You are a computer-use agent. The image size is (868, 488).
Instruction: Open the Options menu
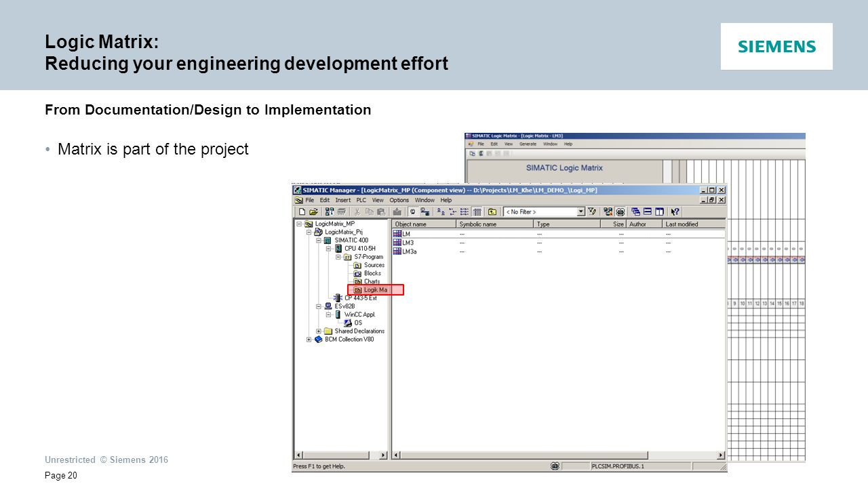click(399, 200)
